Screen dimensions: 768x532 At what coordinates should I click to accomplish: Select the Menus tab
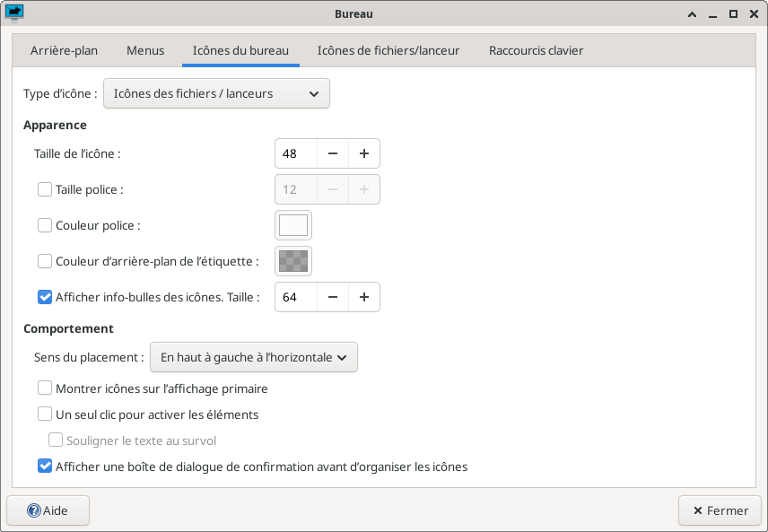(145, 51)
